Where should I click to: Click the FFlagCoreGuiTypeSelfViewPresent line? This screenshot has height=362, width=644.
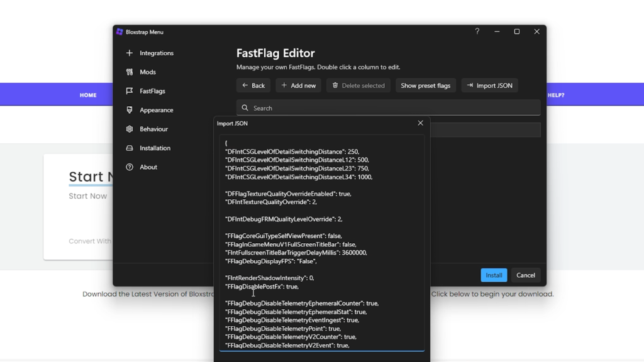(284, 236)
